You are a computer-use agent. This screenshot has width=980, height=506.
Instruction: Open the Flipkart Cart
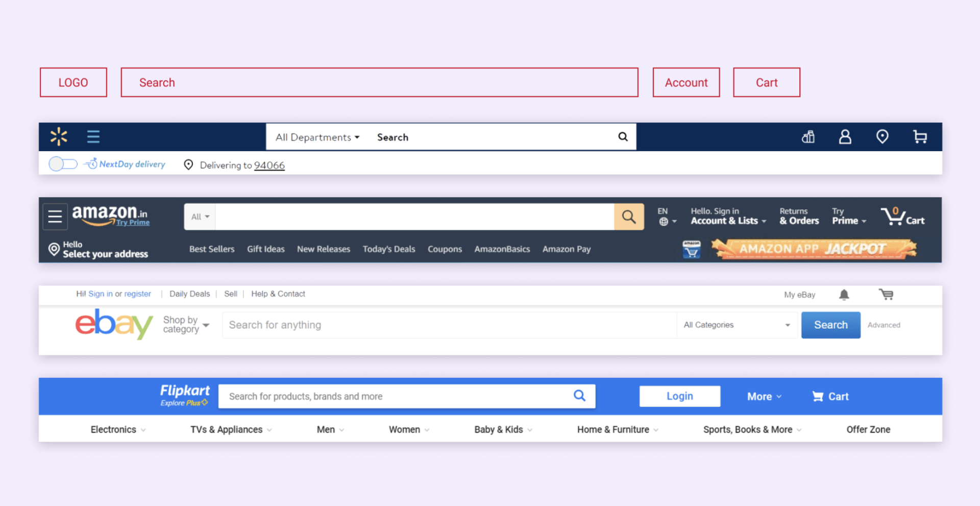click(x=830, y=397)
